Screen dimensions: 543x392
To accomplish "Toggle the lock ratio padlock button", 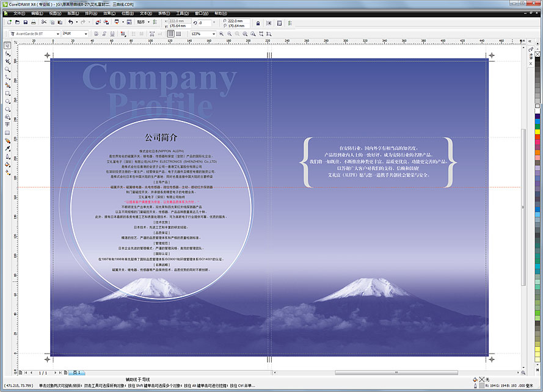I will [x=258, y=23].
